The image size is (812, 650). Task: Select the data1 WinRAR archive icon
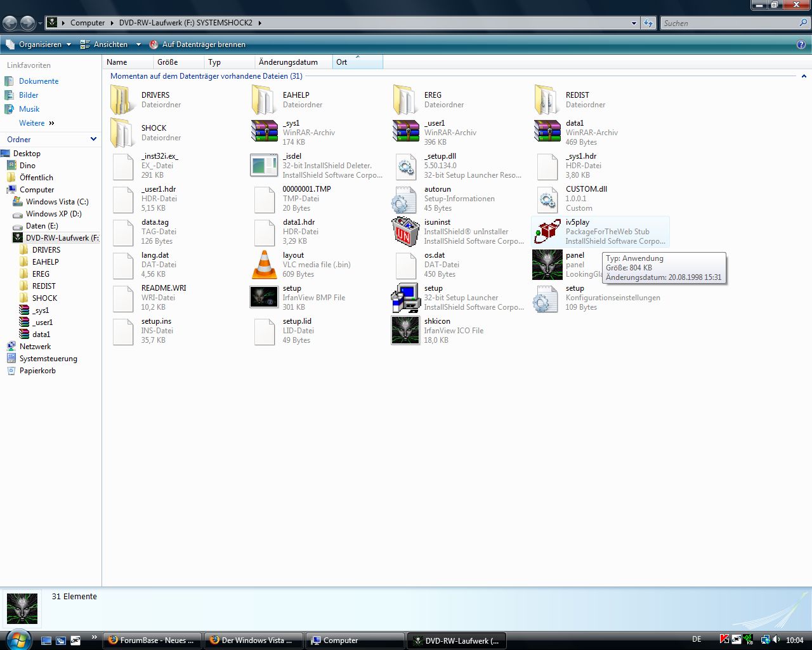coord(547,132)
